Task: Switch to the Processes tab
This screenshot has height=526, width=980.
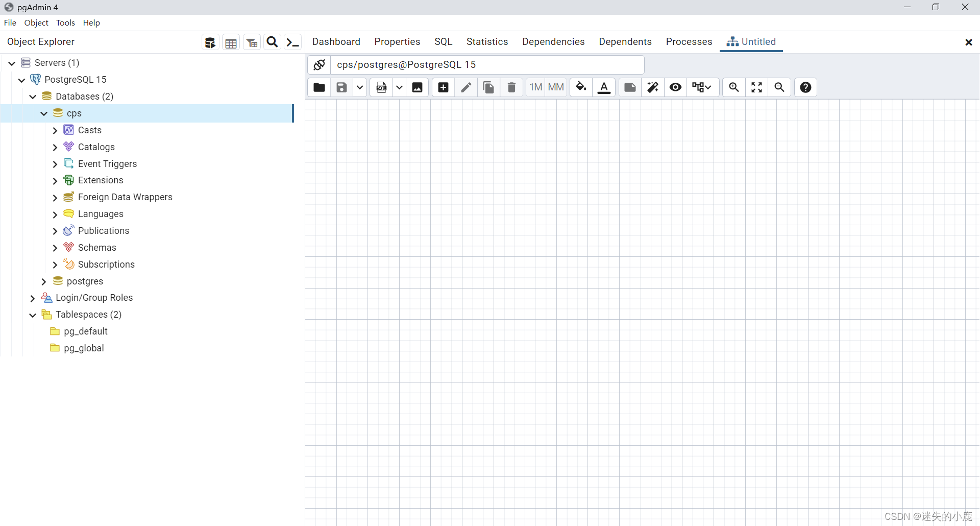Action: pyautogui.click(x=689, y=42)
